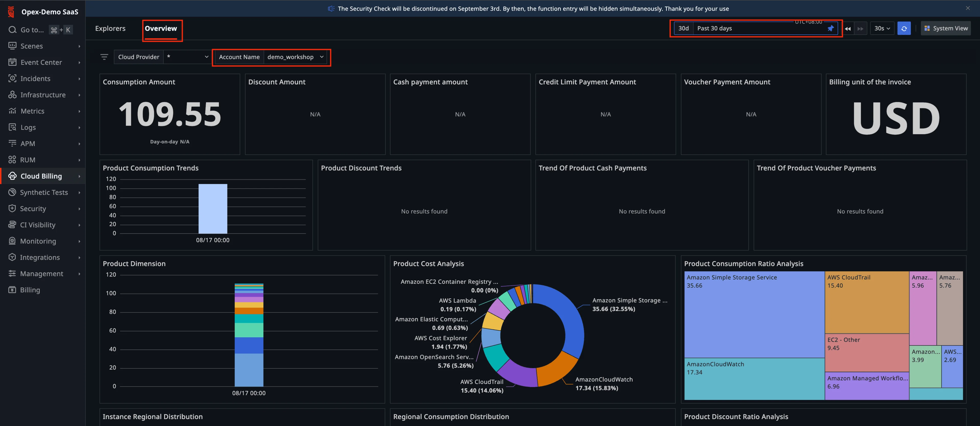Click the Cloud Billing sidebar icon
980x426 pixels.
pos(13,176)
